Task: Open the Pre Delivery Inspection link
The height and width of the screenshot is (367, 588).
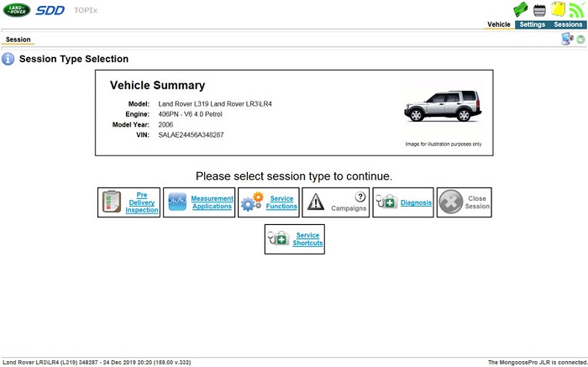Action: (x=142, y=202)
